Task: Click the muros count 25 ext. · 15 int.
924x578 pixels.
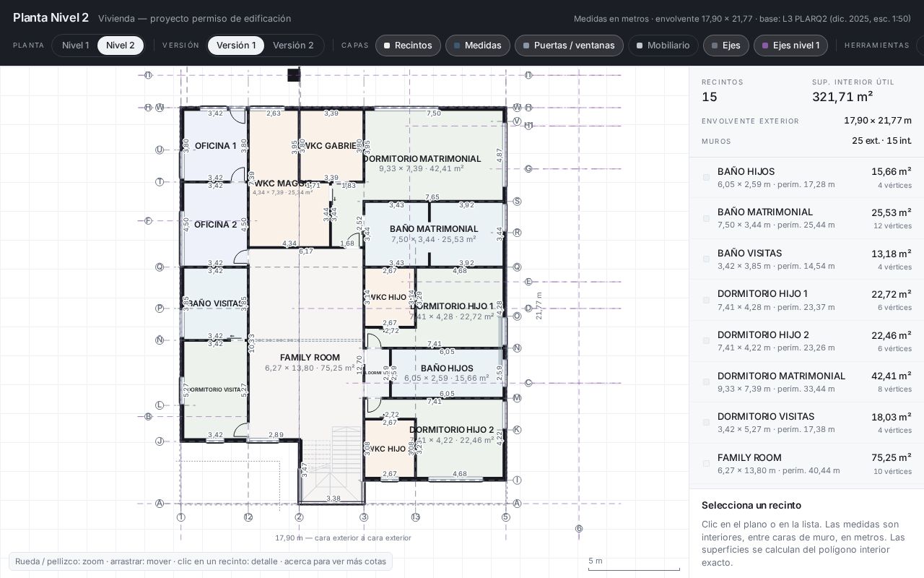Action: point(881,141)
